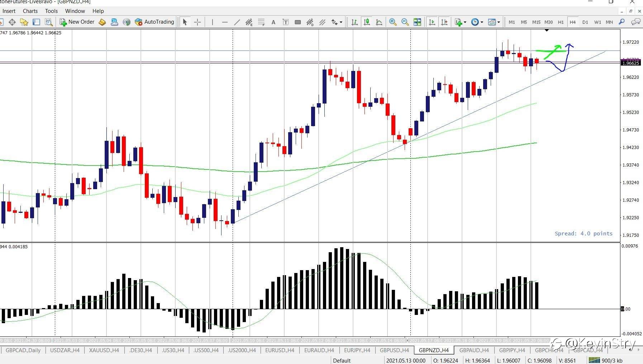This screenshot has height=364, width=643.
Task: Open the Charts menu
Action: (30, 11)
